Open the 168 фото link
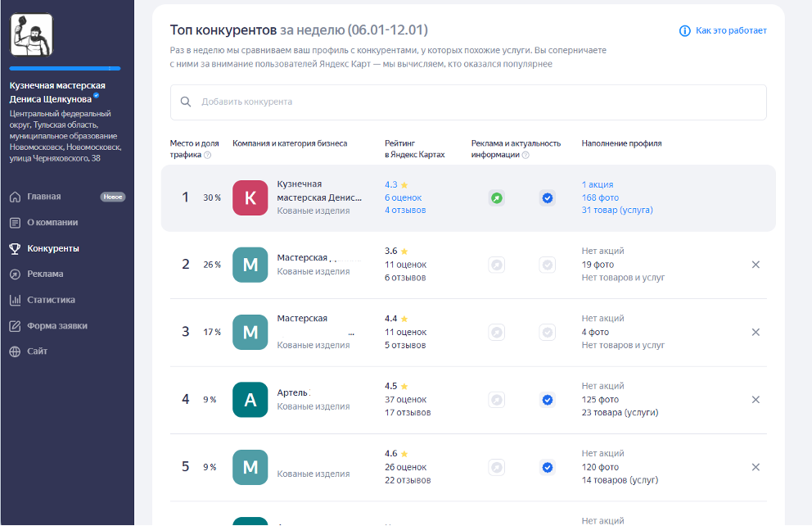The width and height of the screenshot is (812, 526). [x=600, y=197]
